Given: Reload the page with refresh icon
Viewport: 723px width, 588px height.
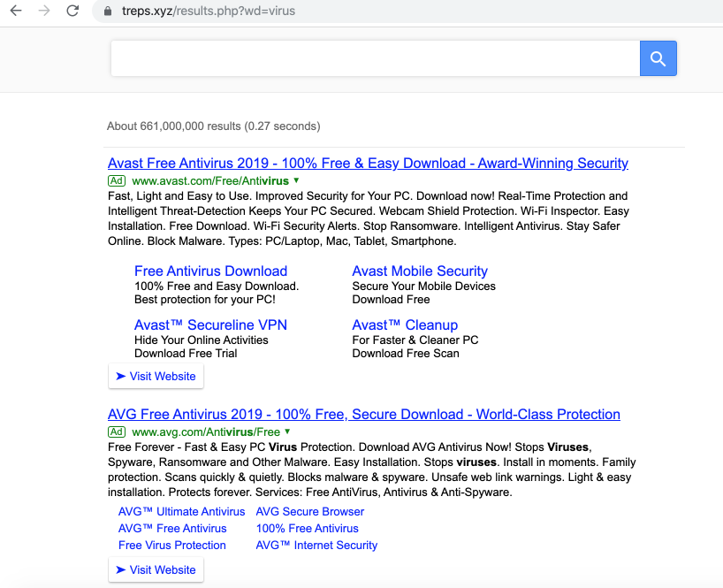Looking at the screenshot, I should click(x=73, y=11).
